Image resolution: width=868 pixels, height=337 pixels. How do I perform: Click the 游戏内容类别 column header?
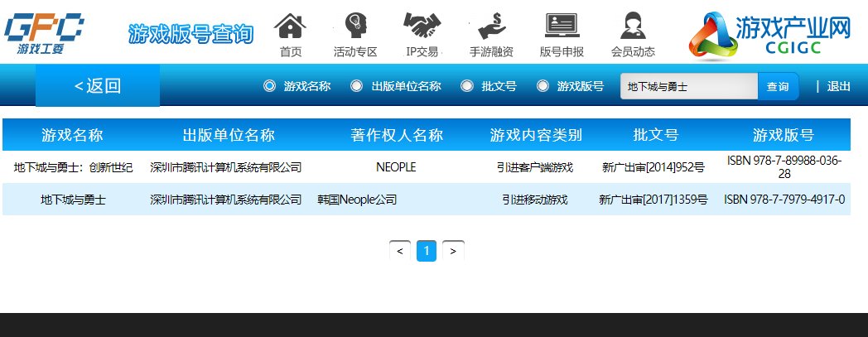click(536, 134)
